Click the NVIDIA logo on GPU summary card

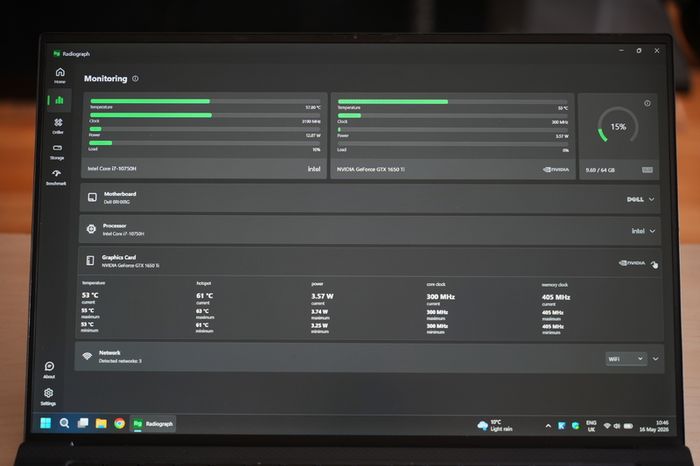556,170
